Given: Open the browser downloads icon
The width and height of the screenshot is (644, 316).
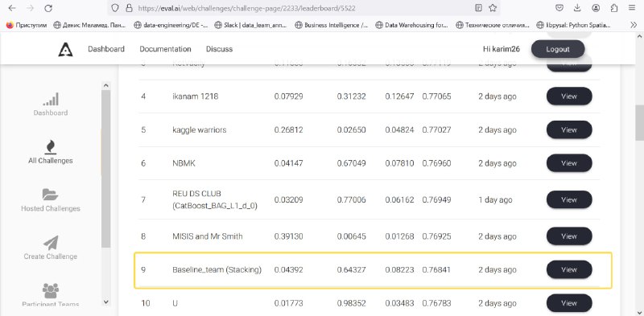Looking at the screenshot, I should pos(577,8).
